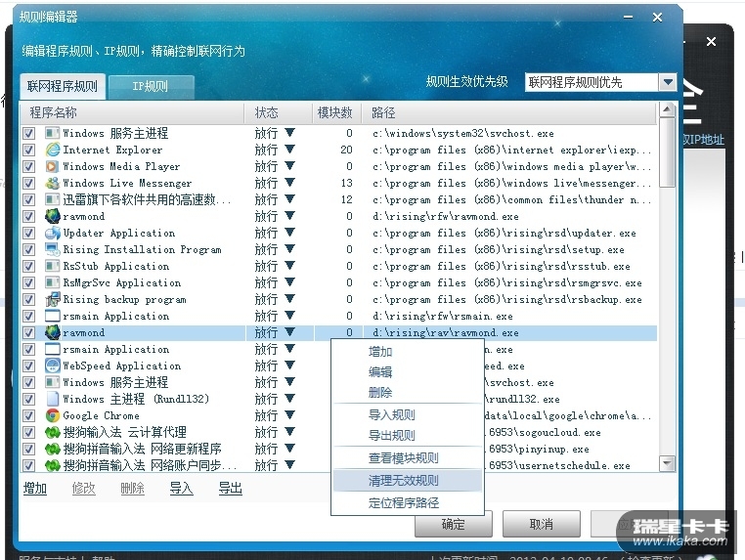Screen dimensions: 745x560
Task: Click the Windows Live Messenger icon
Action: pyautogui.click(x=52, y=183)
